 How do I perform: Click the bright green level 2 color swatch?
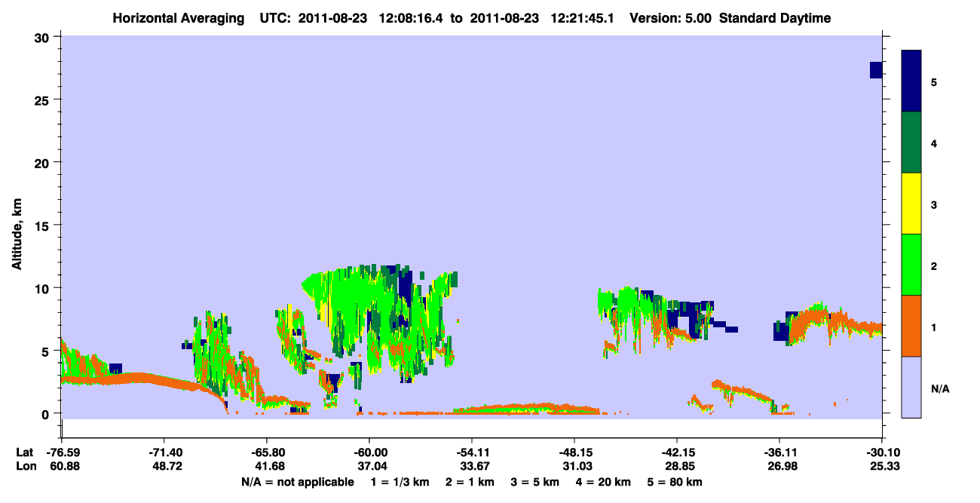coord(911,265)
